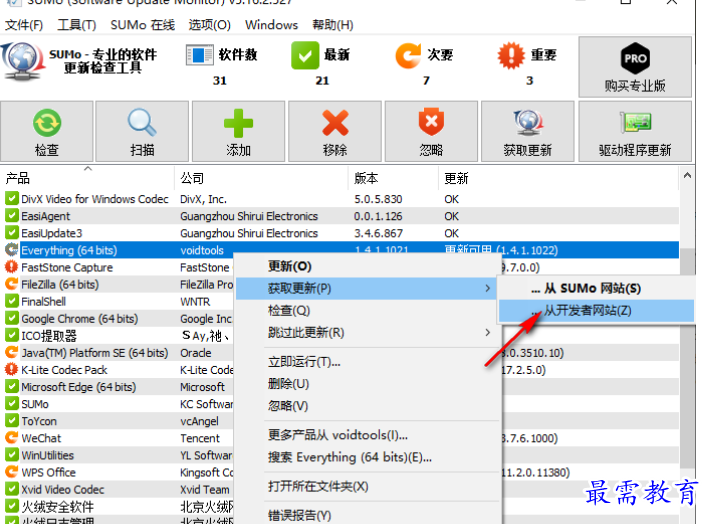Sort by the 更新 column header
The image size is (707, 524).
click(558, 178)
